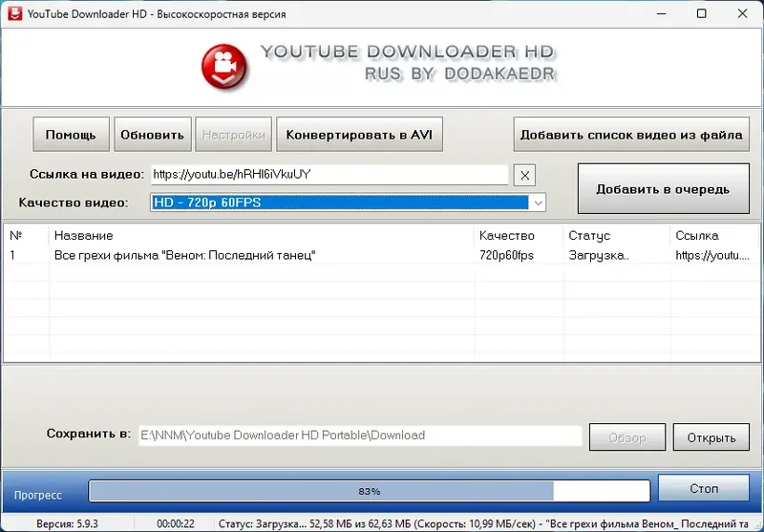Select the row "Все грехи фильма" video title
Screen dimensions: 764x532
pos(184,255)
